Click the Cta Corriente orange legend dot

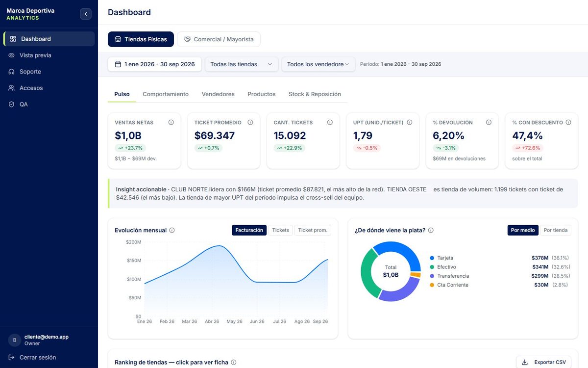coord(432,285)
